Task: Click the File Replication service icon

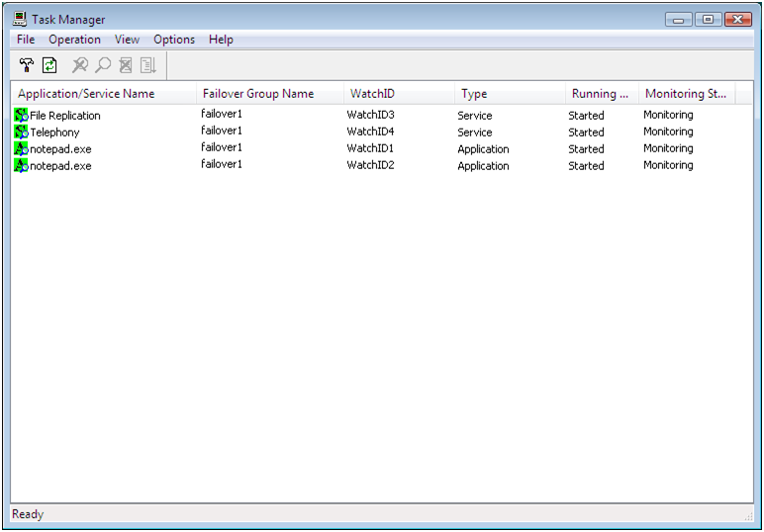Action: point(21,116)
